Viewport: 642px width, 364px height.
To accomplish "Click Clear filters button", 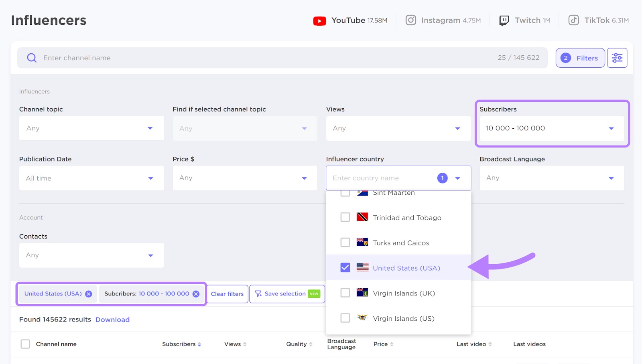I will [227, 293].
